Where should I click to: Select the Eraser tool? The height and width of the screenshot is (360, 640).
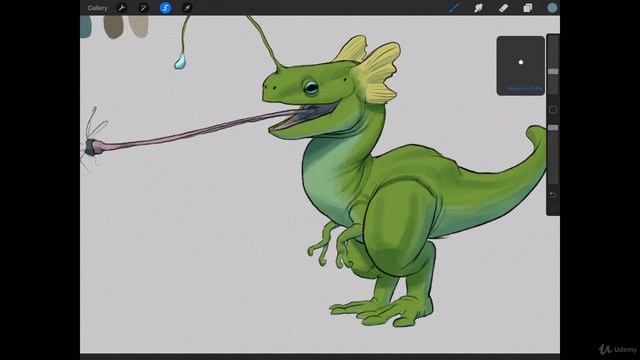503,8
